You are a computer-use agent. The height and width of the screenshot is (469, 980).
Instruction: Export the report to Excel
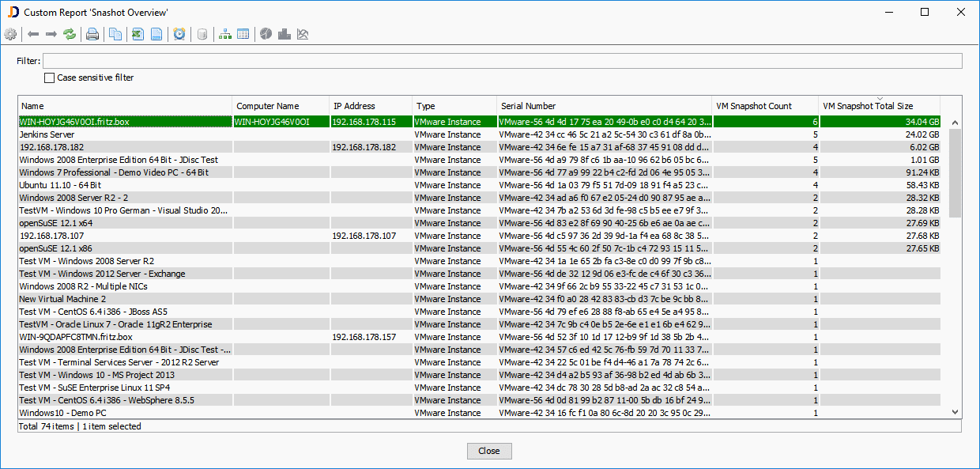(137, 33)
